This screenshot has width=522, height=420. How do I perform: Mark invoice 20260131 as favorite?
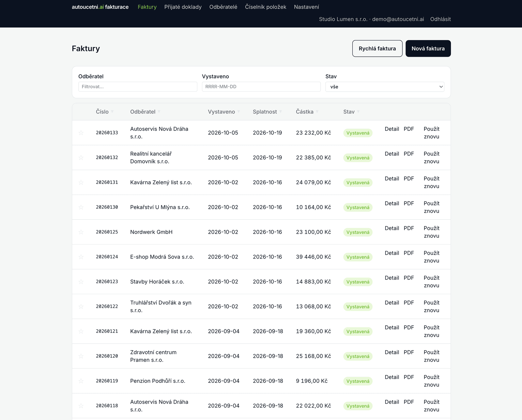(81, 182)
